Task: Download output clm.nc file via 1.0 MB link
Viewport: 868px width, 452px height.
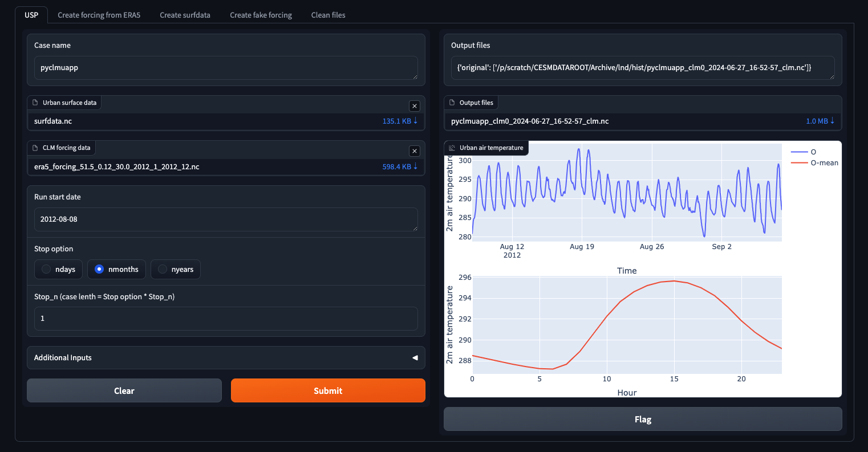Action: pyautogui.click(x=820, y=121)
